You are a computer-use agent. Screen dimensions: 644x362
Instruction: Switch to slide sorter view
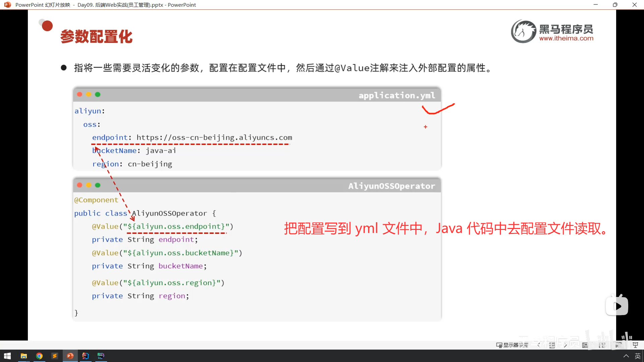coord(602,345)
